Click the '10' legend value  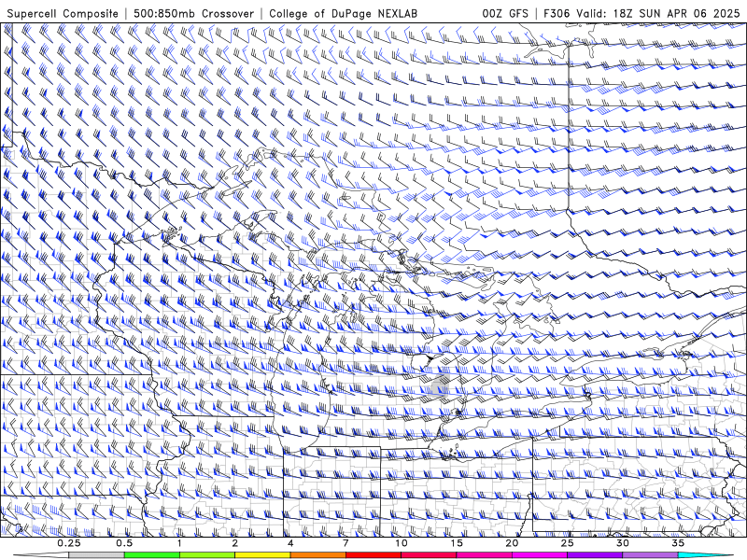[x=402, y=543]
